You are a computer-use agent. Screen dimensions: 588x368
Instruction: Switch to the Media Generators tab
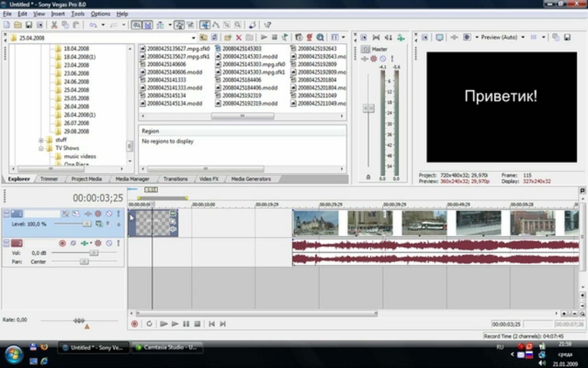pyautogui.click(x=251, y=179)
